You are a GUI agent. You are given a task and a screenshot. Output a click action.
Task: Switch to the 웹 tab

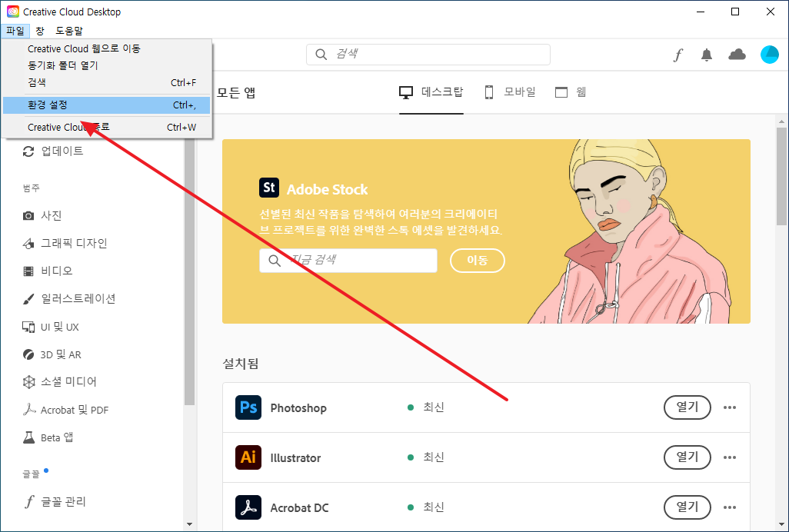pyautogui.click(x=571, y=92)
